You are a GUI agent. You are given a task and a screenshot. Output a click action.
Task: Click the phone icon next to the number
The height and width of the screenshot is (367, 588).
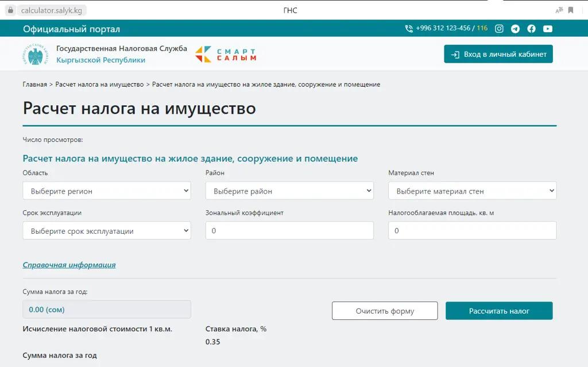tap(408, 28)
